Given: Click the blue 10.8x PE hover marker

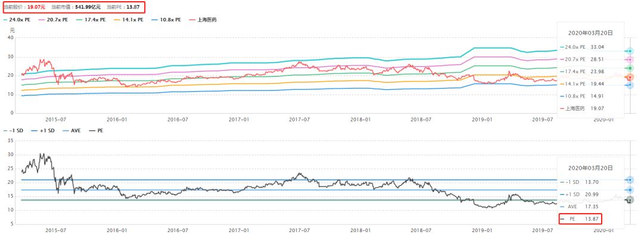Looking at the screenshot, I should click(x=630, y=85).
